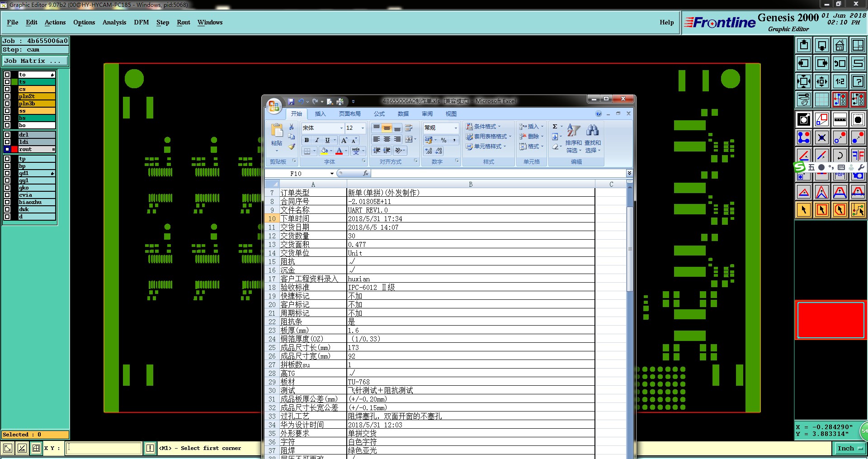Click the Job Matrix button

click(35, 61)
